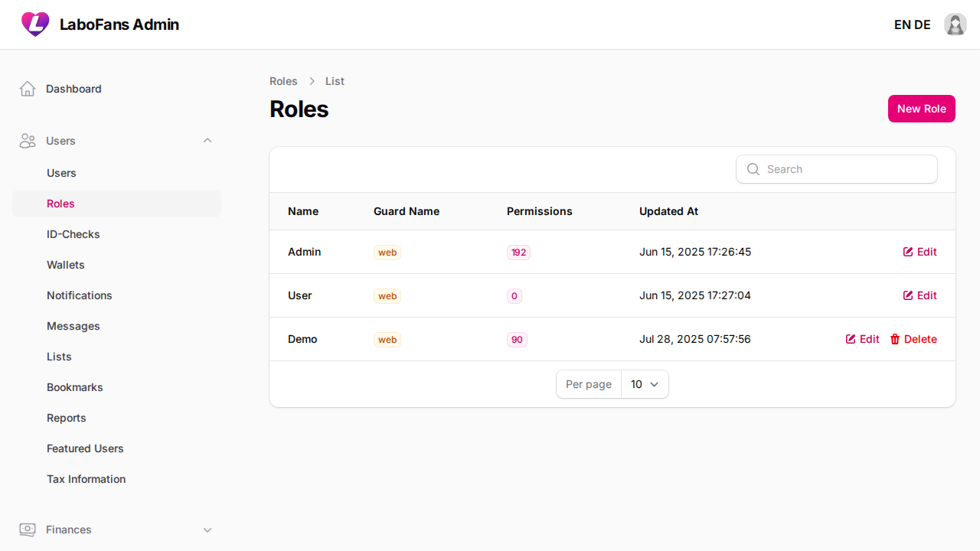Click the Roles breadcrumb link
The image size is (980, 551).
coord(283,81)
